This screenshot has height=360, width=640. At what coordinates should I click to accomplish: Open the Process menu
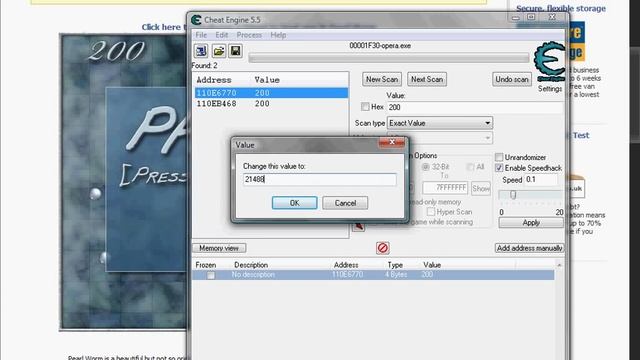click(x=249, y=35)
